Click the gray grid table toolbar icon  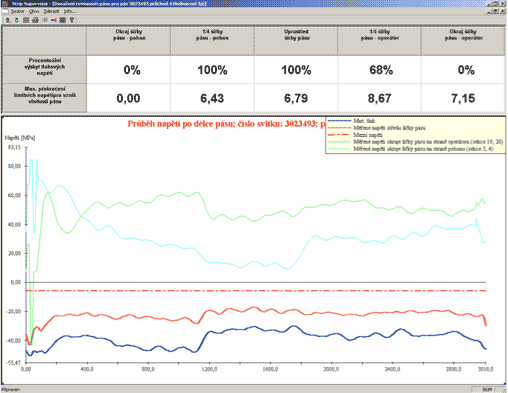(x=26, y=20)
